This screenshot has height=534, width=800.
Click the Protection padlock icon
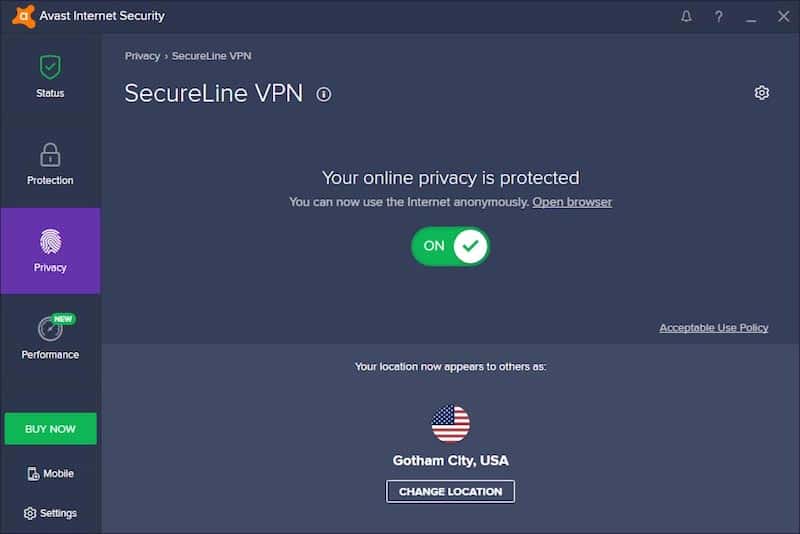click(x=50, y=155)
